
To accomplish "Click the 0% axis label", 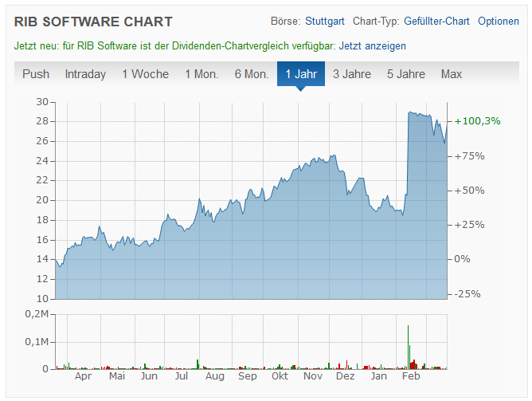I will tap(462, 259).
